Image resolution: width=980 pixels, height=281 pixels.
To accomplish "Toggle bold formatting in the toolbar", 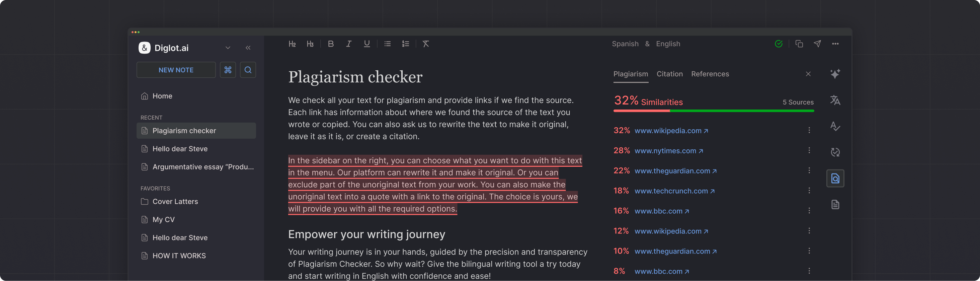I will [331, 44].
